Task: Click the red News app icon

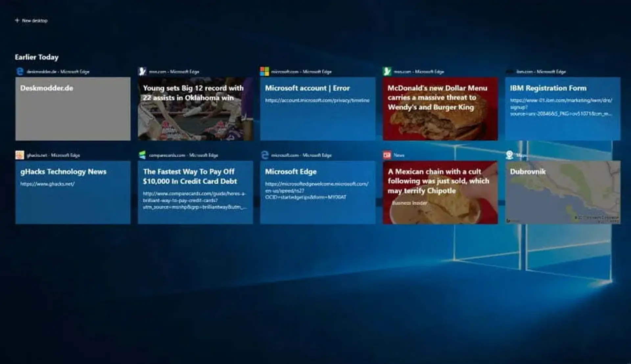Action: pos(387,155)
